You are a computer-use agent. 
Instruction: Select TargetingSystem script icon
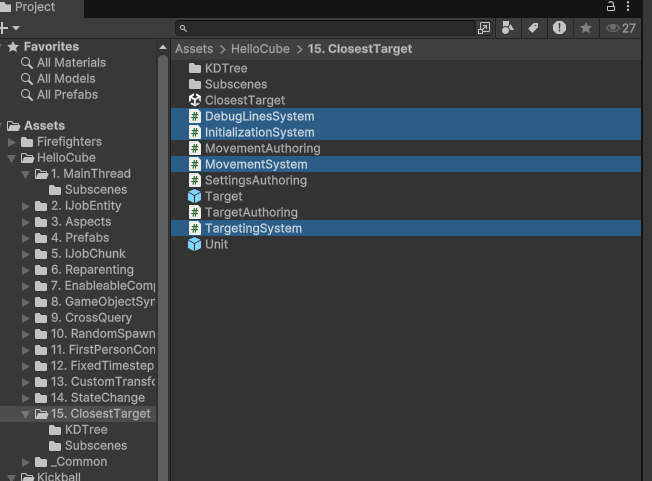tap(195, 228)
